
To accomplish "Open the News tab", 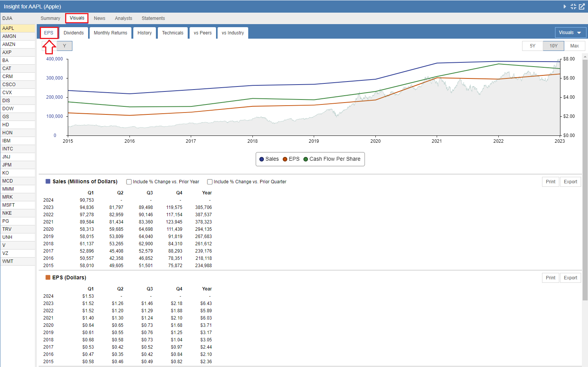I will [100, 18].
